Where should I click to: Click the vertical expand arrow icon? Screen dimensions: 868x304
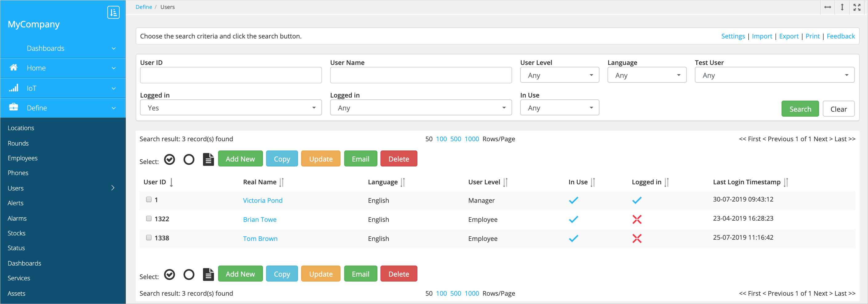pos(842,7)
